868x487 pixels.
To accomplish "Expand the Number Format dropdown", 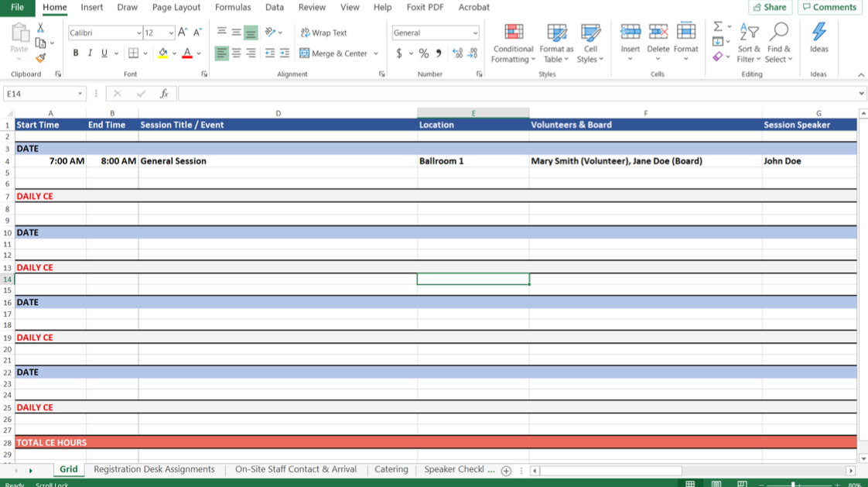I will point(475,33).
